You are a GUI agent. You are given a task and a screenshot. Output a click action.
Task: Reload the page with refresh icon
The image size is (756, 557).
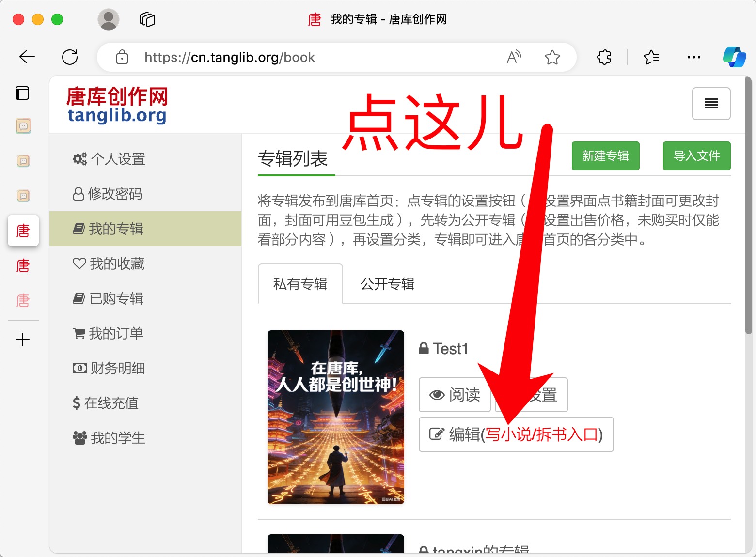(70, 57)
